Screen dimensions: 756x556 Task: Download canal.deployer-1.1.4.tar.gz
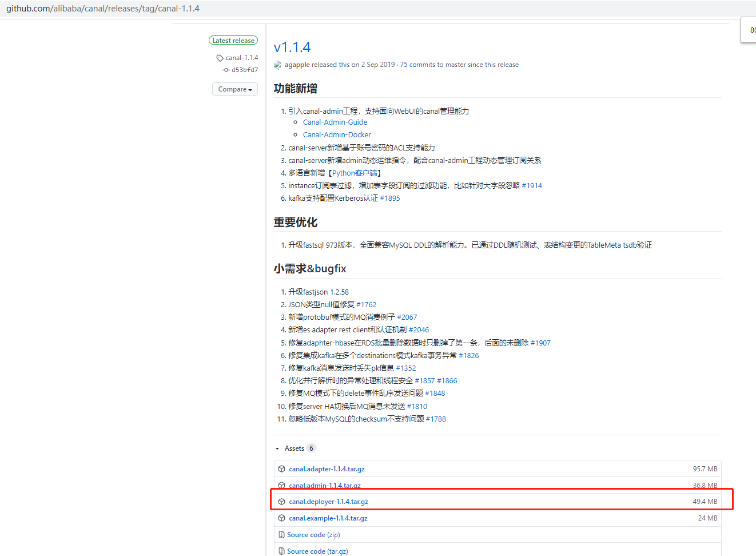tap(328, 502)
